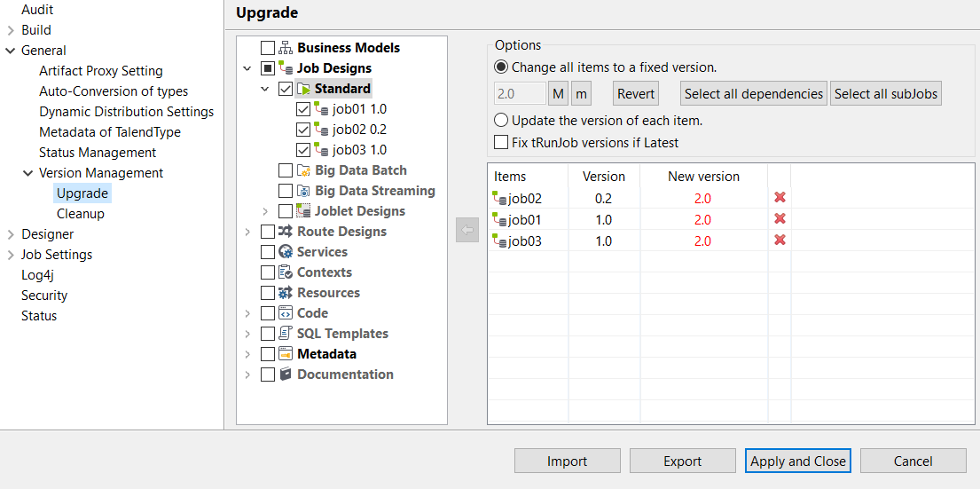Click the major version M stepper button
The image size is (980, 489).
[x=559, y=94]
